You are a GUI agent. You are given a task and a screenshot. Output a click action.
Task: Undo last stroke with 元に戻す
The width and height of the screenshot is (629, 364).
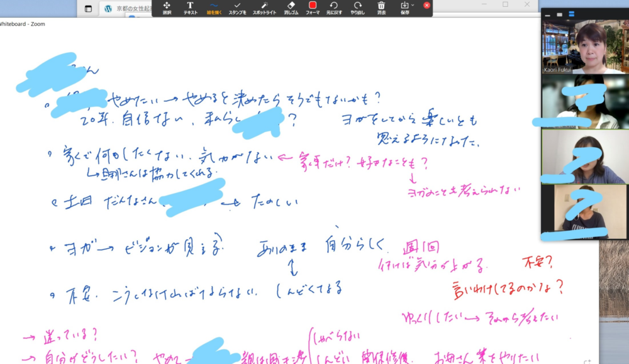tap(333, 8)
